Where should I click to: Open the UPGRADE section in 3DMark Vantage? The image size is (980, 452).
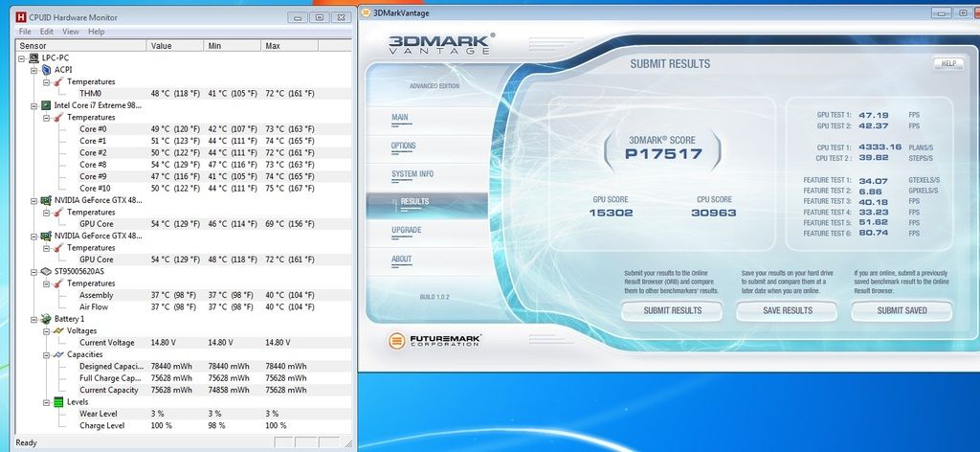pos(406,230)
